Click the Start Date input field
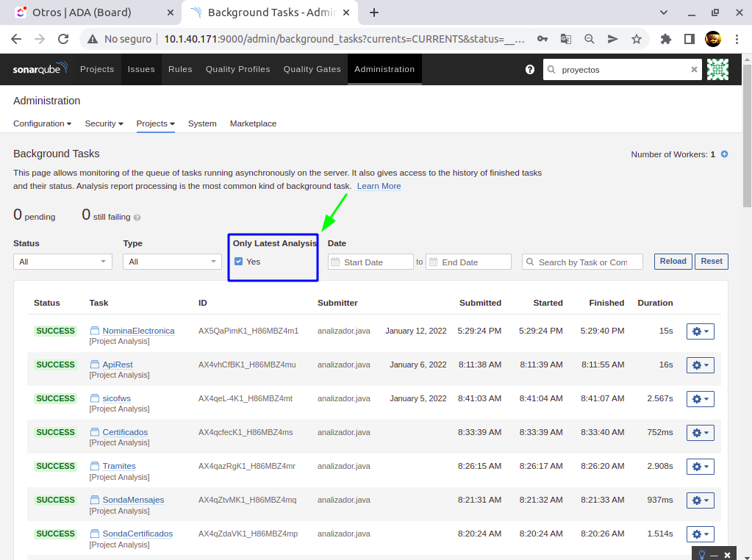752x560 pixels. (377, 262)
